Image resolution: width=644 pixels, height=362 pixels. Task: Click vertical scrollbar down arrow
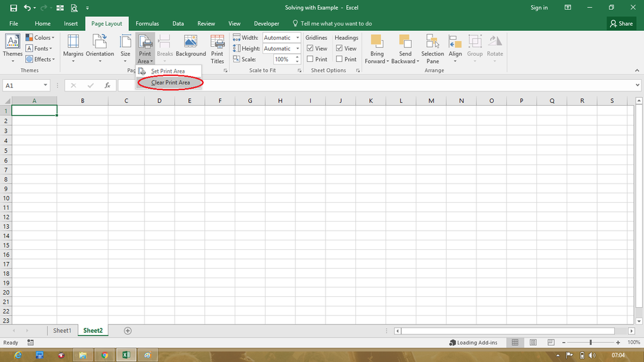[x=639, y=321]
